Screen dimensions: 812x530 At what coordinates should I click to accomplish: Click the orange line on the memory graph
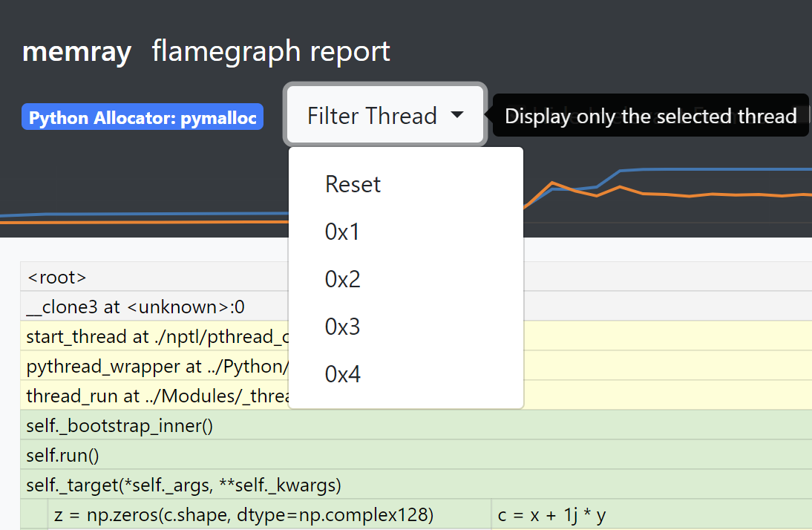point(705,195)
